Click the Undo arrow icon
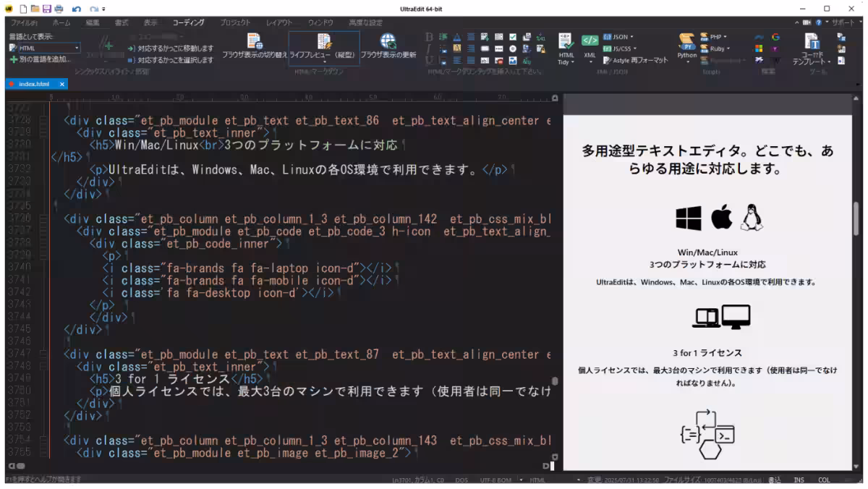 click(77, 9)
